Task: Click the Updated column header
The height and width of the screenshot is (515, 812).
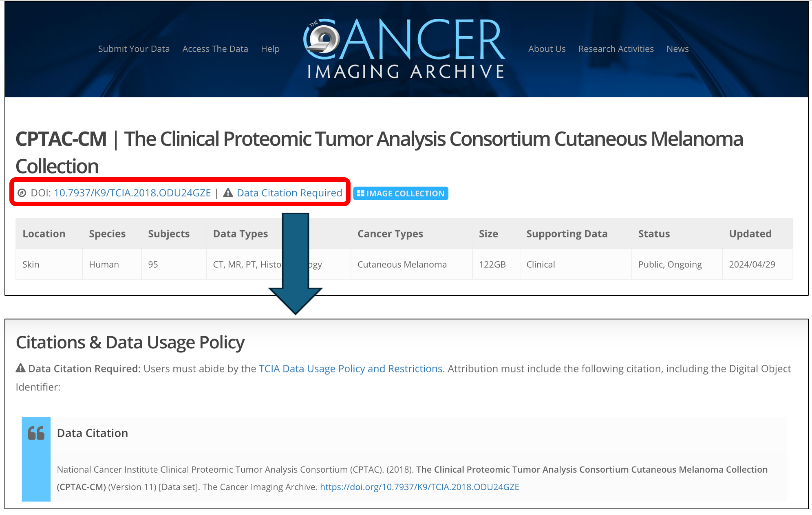Action: tap(750, 234)
